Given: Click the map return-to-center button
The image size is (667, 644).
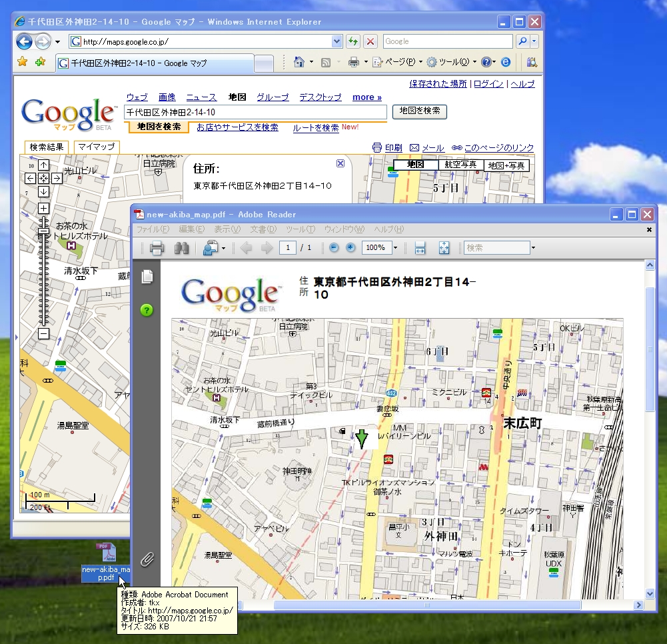Looking at the screenshot, I should [x=43, y=179].
